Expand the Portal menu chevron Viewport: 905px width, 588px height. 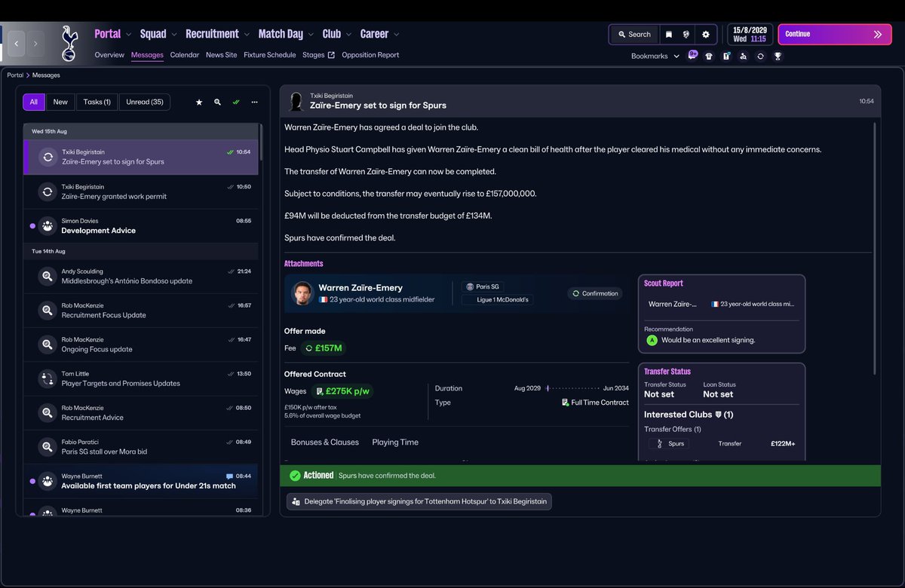click(129, 34)
